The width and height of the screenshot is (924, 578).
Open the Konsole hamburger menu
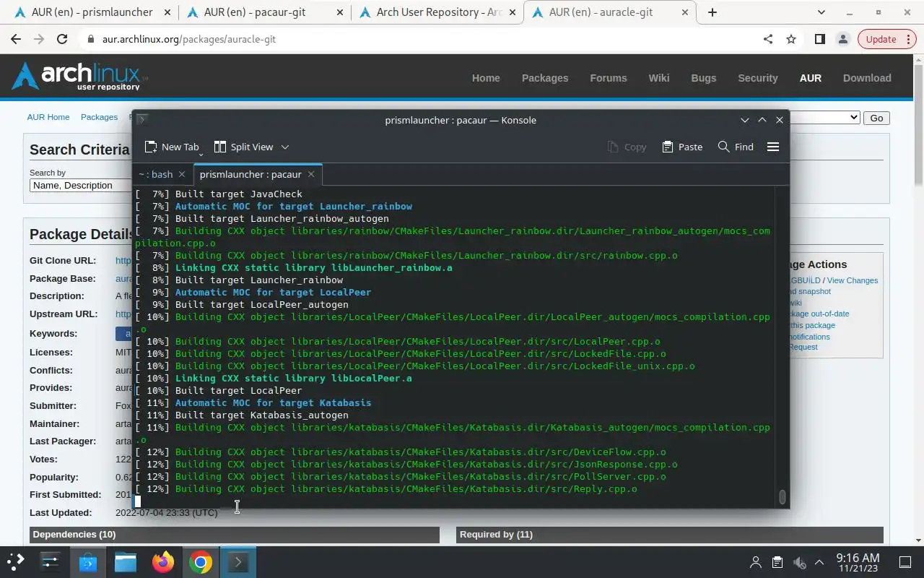click(773, 147)
